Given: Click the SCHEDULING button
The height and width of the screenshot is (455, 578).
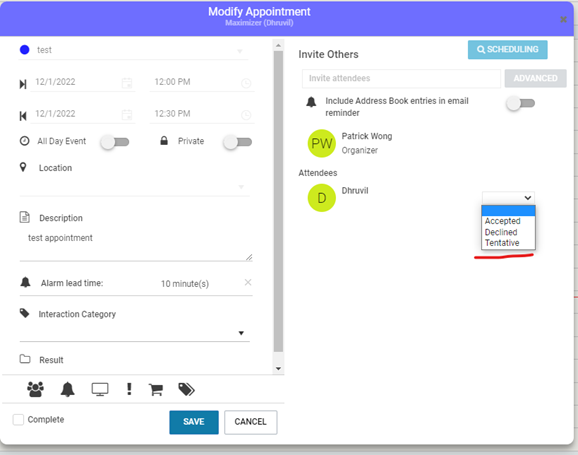Looking at the screenshot, I should [x=508, y=49].
